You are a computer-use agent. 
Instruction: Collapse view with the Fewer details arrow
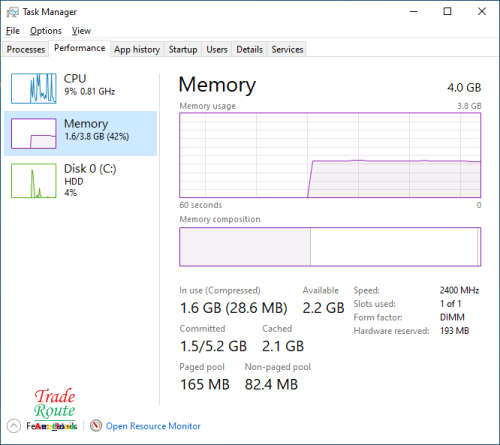point(14,426)
